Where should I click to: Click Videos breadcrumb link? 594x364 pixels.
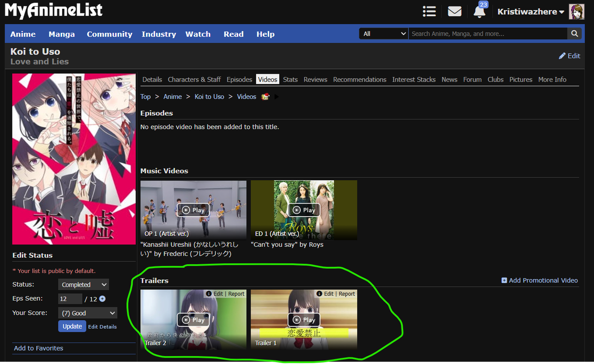246,96
